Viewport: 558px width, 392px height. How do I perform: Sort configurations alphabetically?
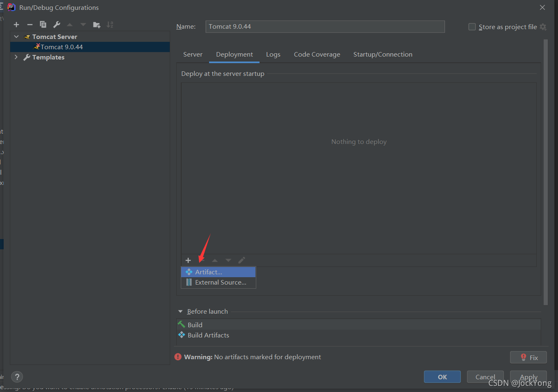tap(110, 25)
